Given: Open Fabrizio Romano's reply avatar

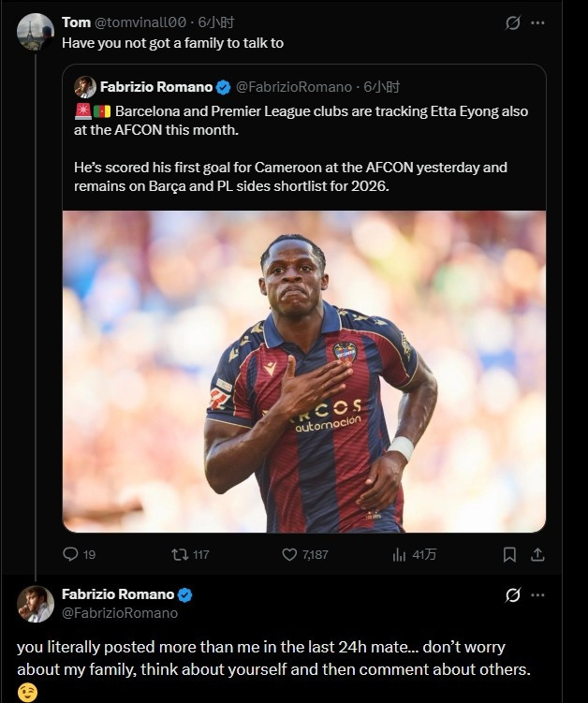Looking at the screenshot, I should tap(36, 604).
